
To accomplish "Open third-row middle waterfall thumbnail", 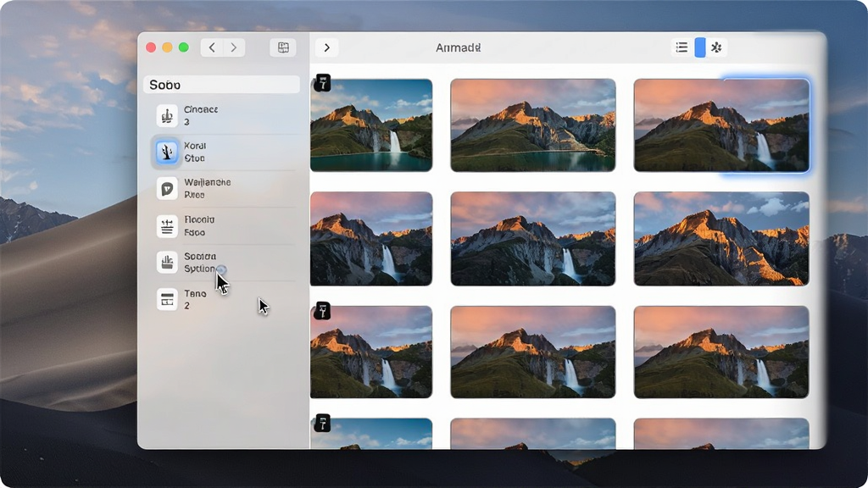I will pos(533,352).
